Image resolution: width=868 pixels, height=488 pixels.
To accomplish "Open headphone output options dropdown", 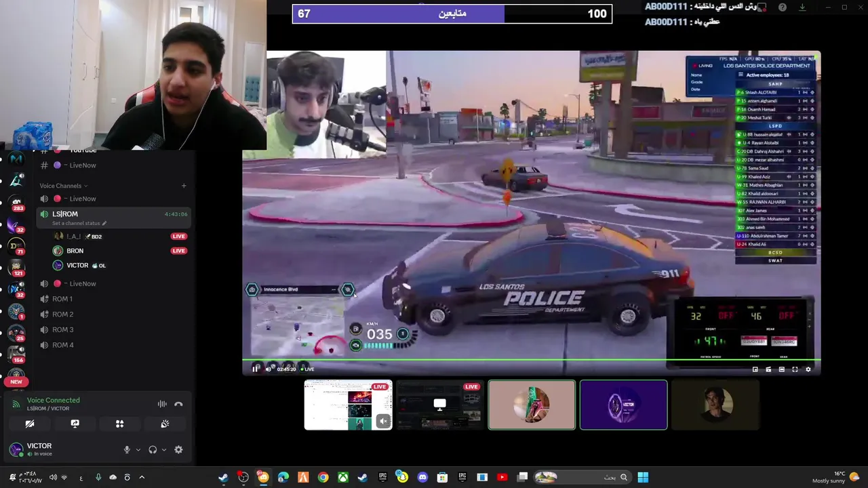I will [x=164, y=449].
